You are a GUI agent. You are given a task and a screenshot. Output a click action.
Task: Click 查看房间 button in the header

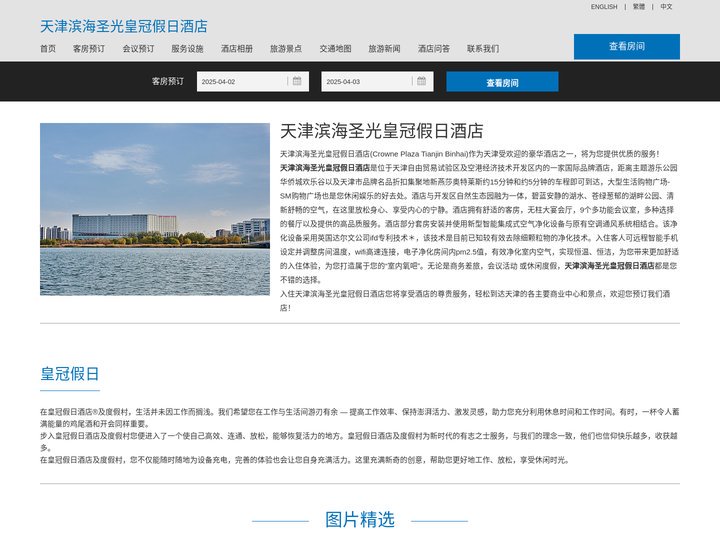pos(627,46)
